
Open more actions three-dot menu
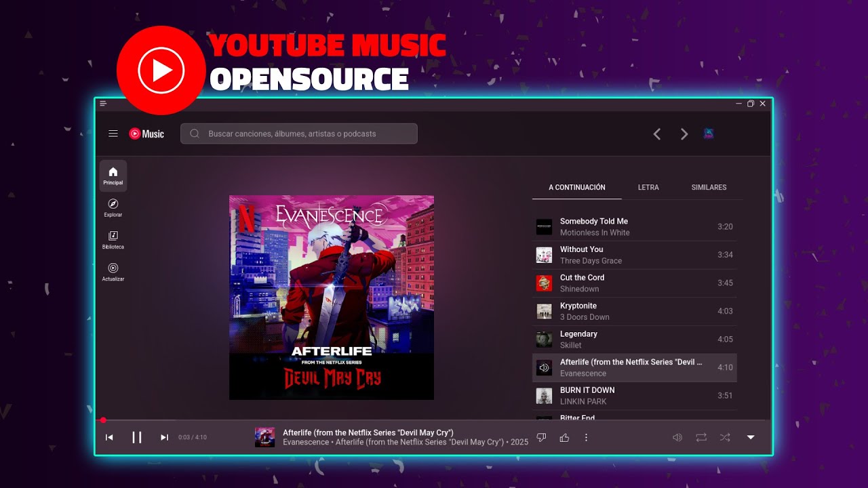pyautogui.click(x=587, y=437)
